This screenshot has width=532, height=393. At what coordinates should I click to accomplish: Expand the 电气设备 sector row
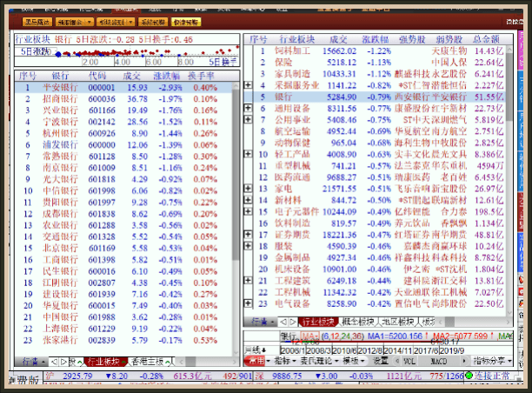(x=248, y=303)
